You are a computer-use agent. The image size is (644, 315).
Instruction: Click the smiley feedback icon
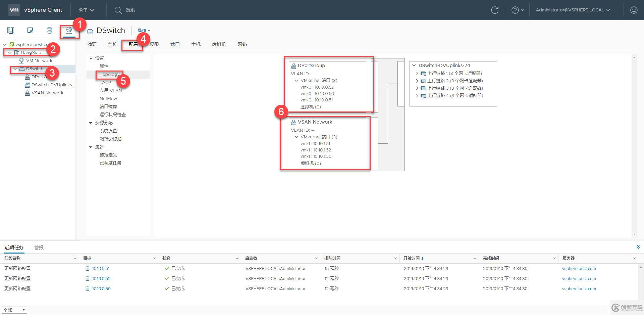tap(634, 10)
